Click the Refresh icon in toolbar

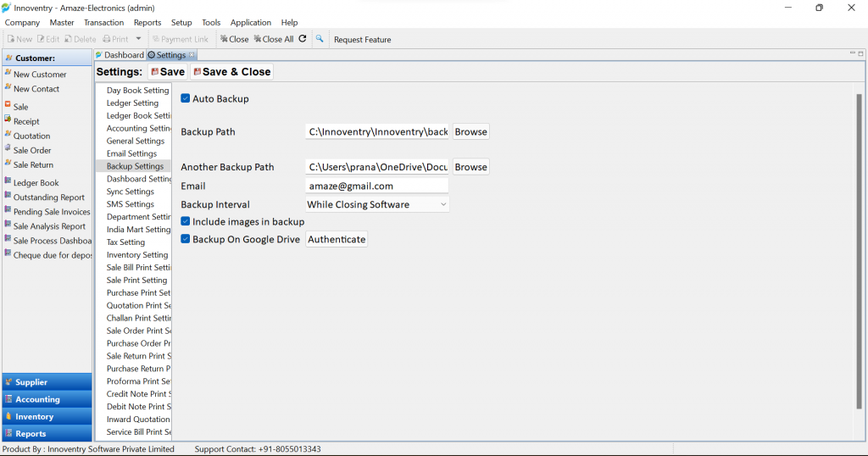303,39
